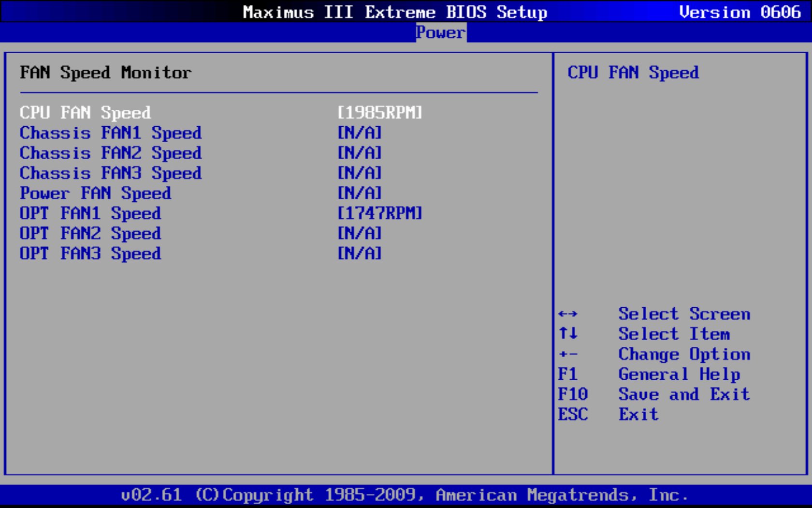The height and width of the screenshot is (508, 812).
Task: Click the FAN Speed Monitor heading
Action: [x=106, y=73]
